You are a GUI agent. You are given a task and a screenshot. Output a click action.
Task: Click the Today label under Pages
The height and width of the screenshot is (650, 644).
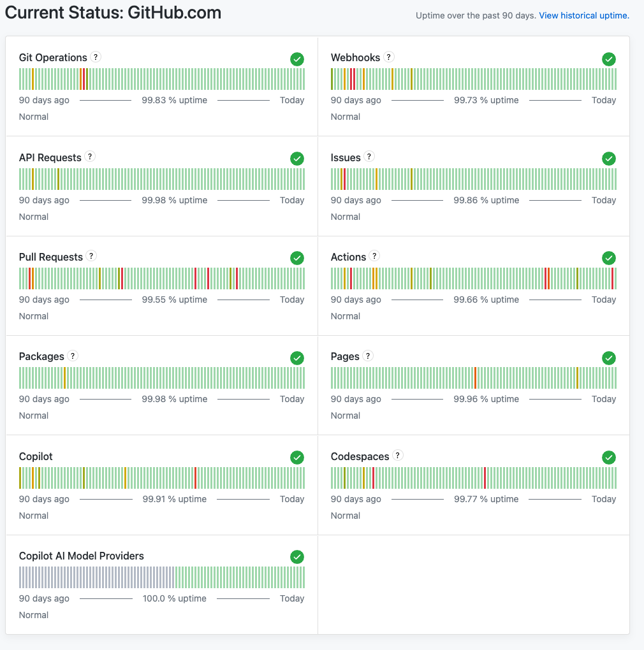click(604, 399)
